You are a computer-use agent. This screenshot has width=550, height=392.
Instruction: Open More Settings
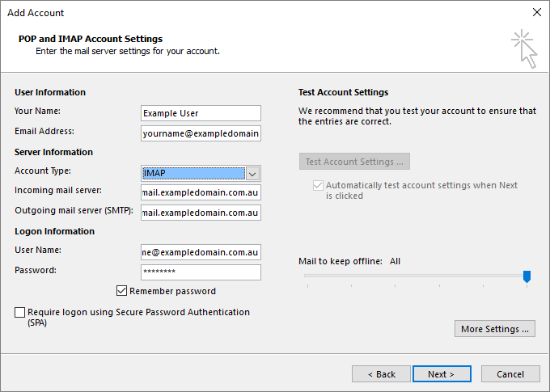pyautogui.click(x=495, y=329)
